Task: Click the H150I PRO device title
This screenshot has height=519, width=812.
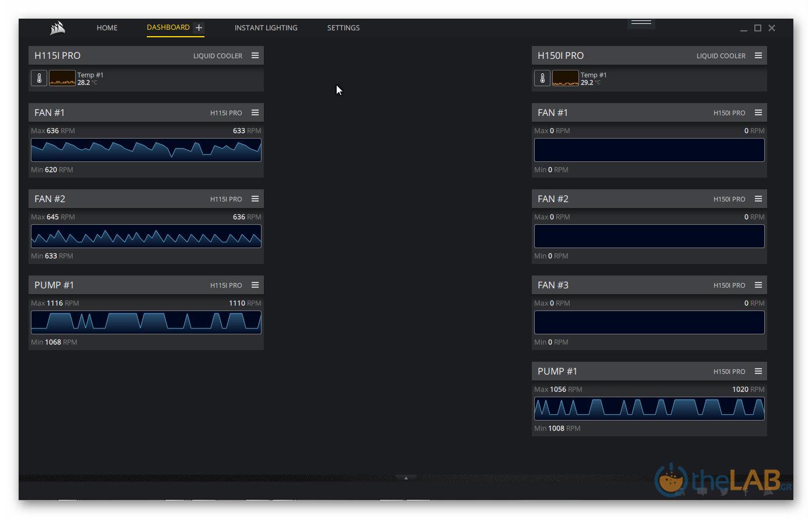Action: point(561,55)
